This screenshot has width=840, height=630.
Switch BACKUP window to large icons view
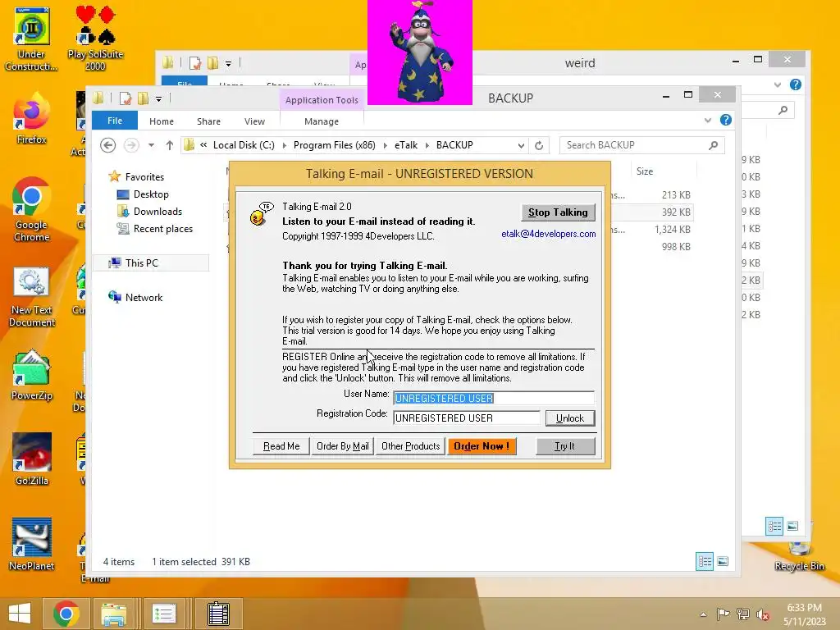coord(723,561)
